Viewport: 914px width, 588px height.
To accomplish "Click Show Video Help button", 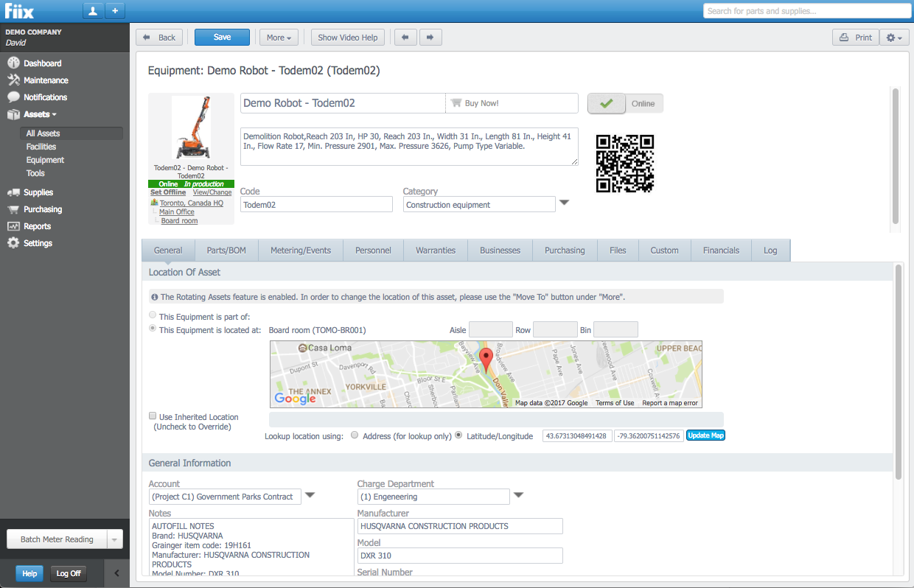I will click(x=347, y=38).
